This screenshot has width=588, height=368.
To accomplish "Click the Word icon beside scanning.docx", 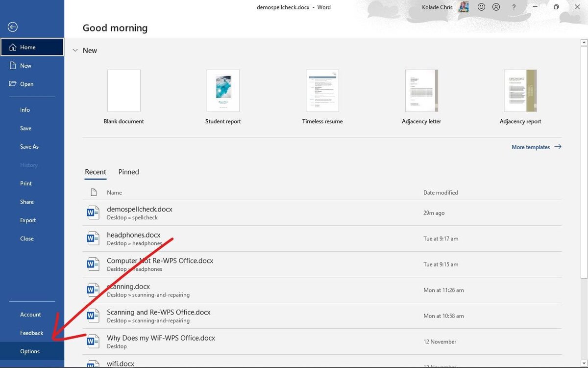I will click(93, 290).
